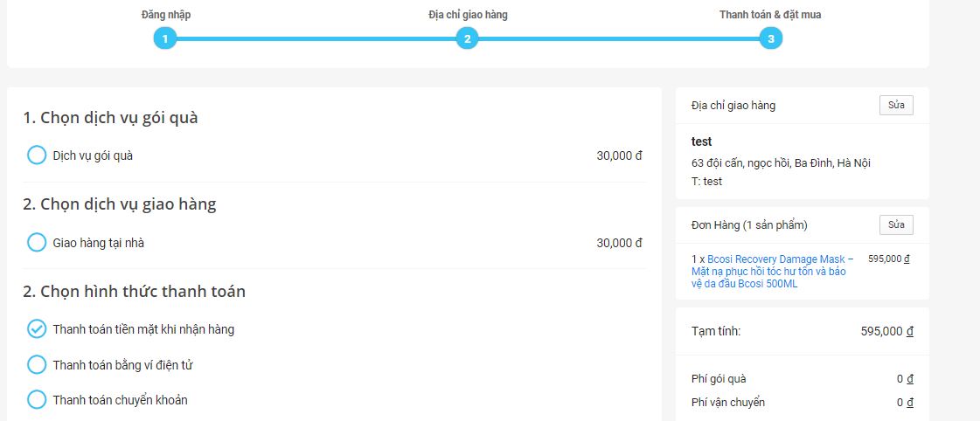Open Bcosi Recovery Damage Mask product link
Screen dimensions: 980x421
point(773,271)
